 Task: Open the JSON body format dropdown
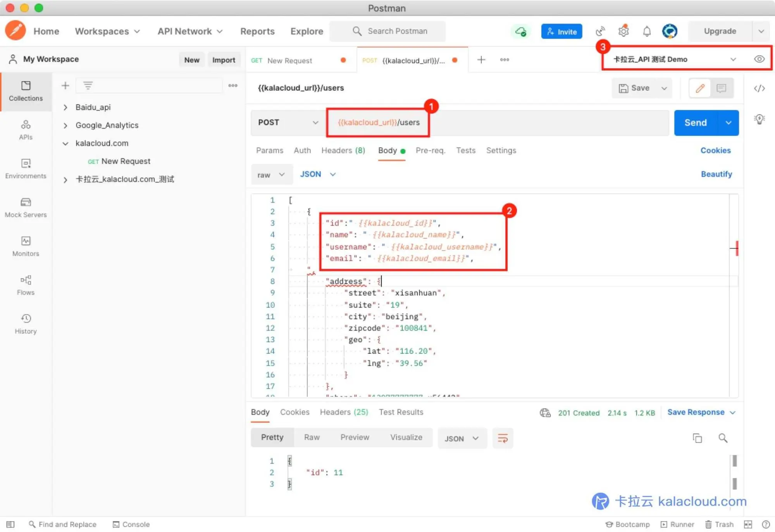click(x=318, y=174)
